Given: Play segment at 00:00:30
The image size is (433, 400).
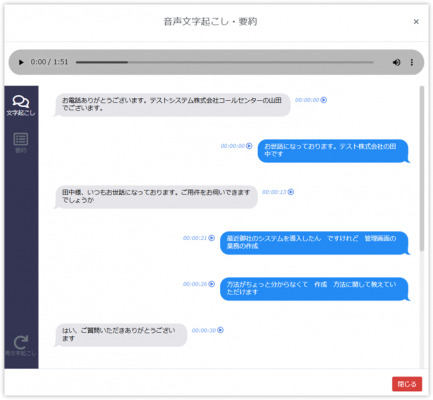Looking at the screenshot, I should coord(220,330).
